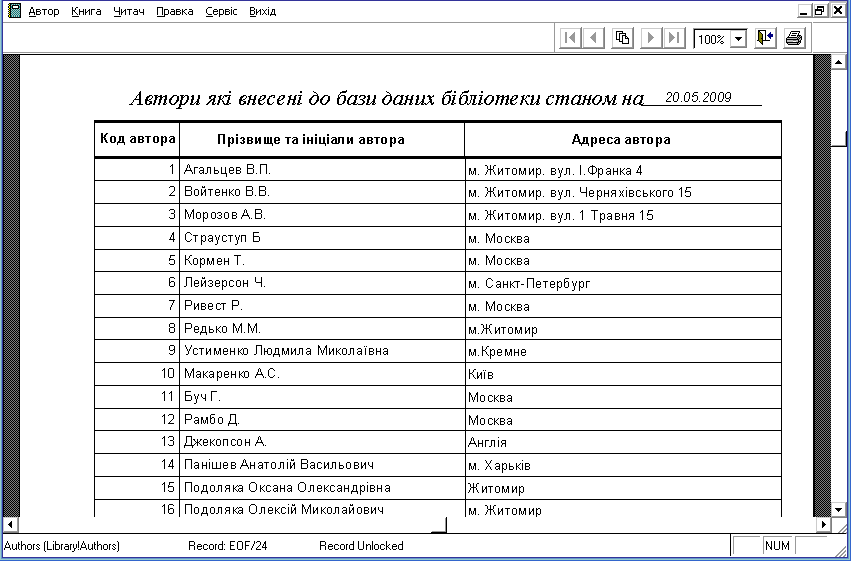Select the Кормен Т. author cell

(322, 260)
